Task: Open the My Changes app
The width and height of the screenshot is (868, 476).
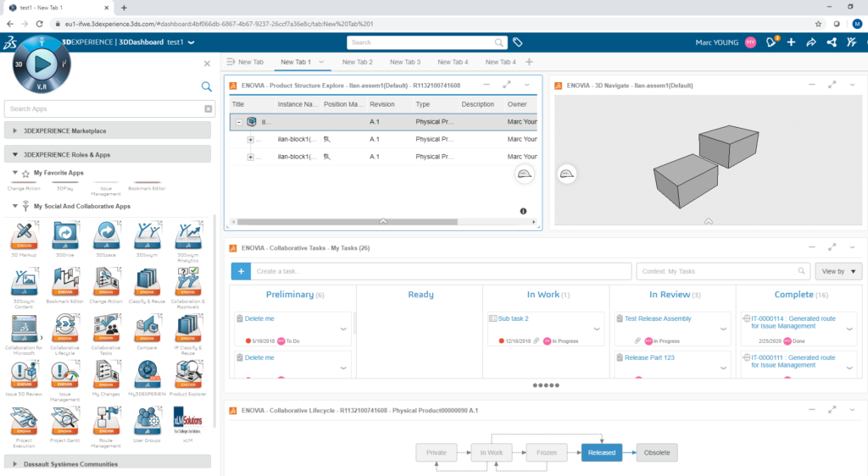Action: tap(106, 375)
